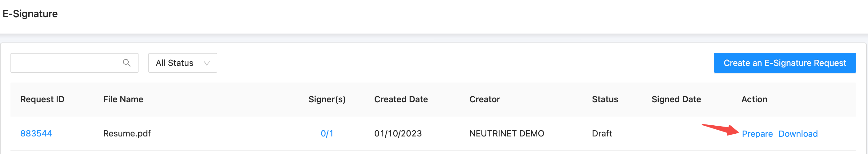Open the All Status filter dropdown
Screen dimensions: 868x154
(x=182, y=63)
